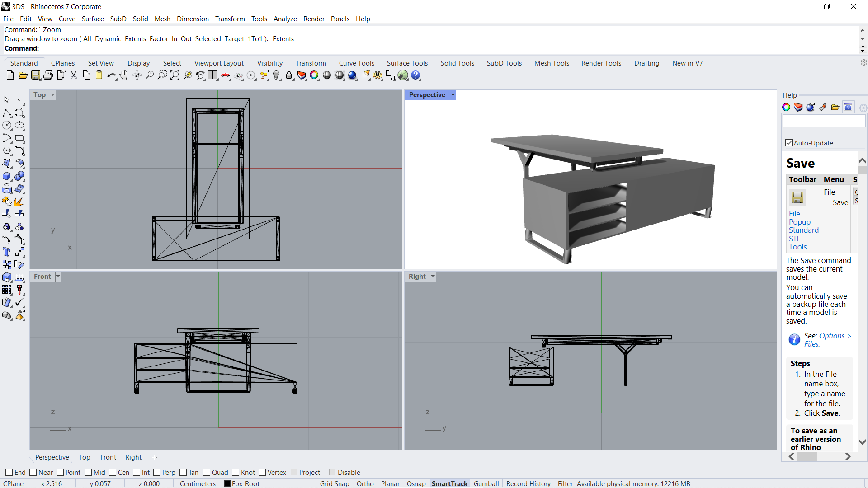Screen dimensions: 868x488
Task: Select the Box solid tool
Action: point(7,176)
